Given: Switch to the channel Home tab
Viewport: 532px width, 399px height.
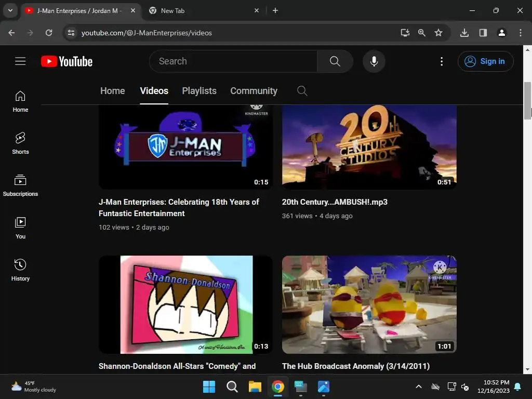Looking at the screenshot, I should 113,91.
